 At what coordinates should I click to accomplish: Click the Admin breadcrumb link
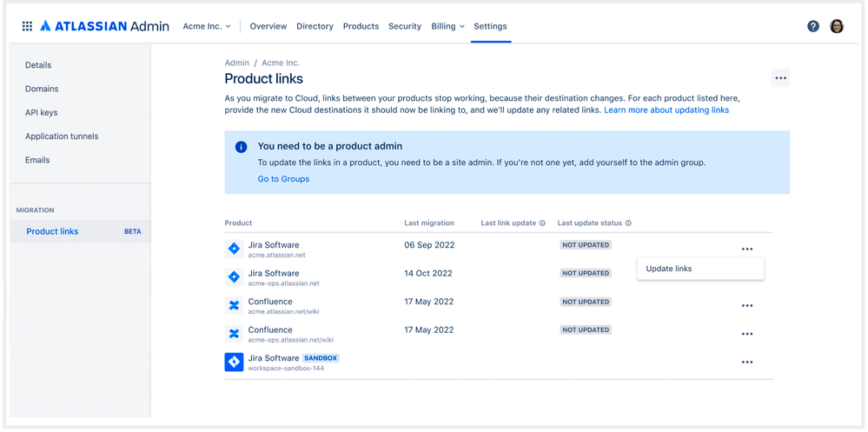[x=237, y=63]
